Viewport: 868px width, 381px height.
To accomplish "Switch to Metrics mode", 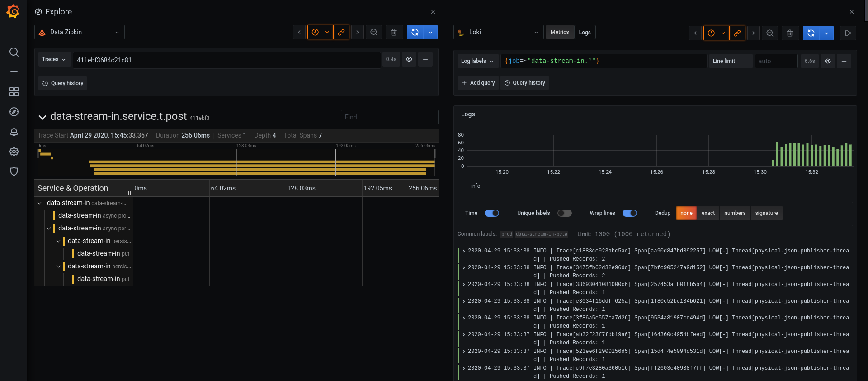I will pyautogui.click(x=560, y=32).
